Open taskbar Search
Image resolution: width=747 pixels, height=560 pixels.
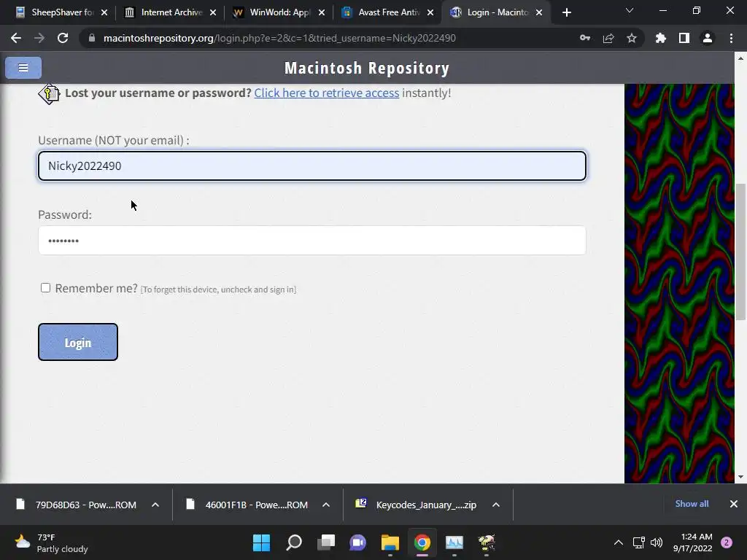point(293,542)
